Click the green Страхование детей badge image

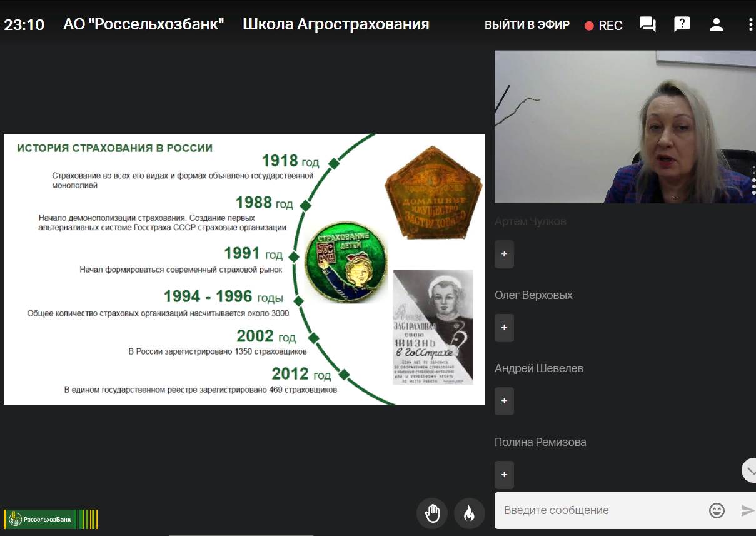(x=346, y=263)
